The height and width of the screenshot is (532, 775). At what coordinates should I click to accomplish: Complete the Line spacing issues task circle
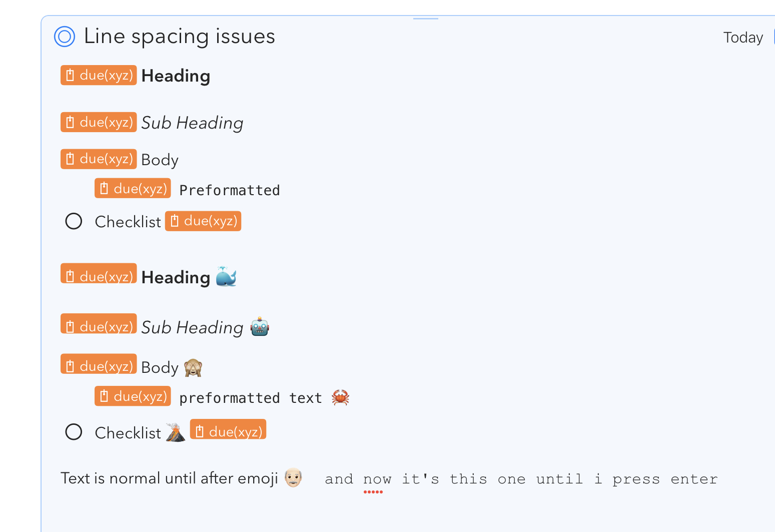coord(65,37)
